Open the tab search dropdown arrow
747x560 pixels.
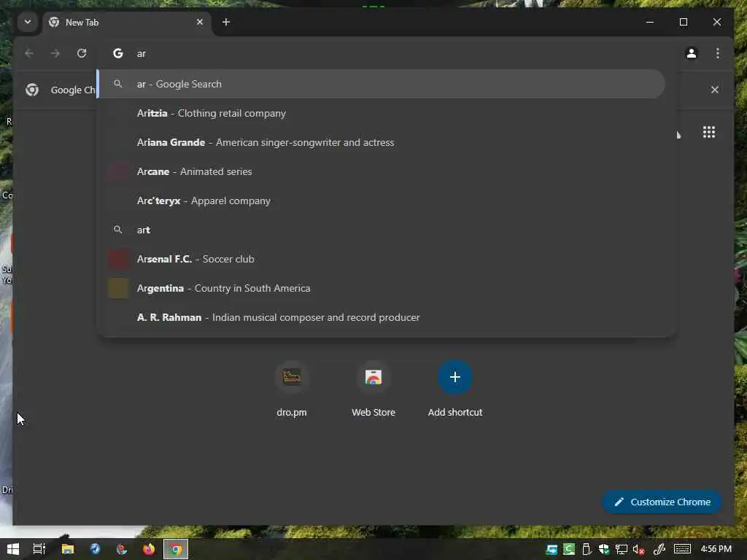[x=28, y=22]
